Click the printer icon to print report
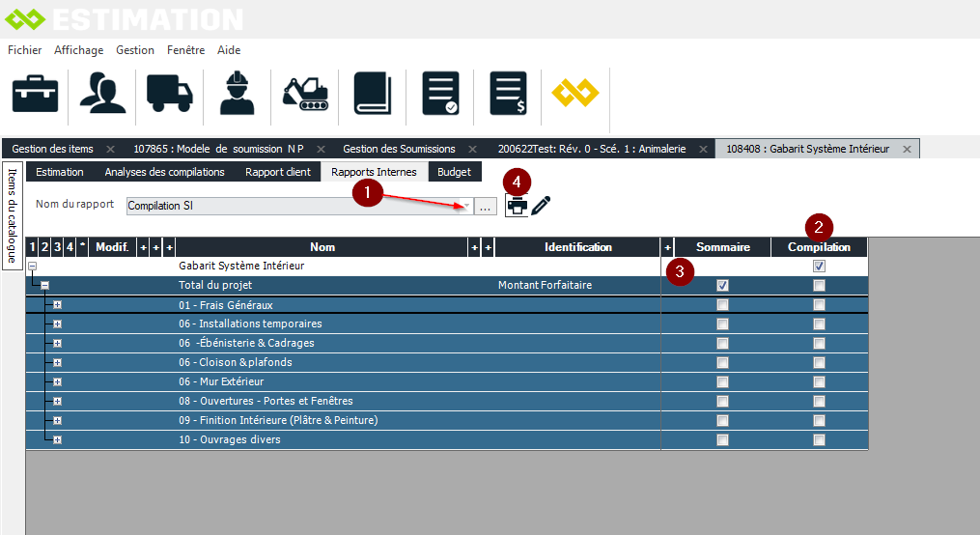 [517, 205]
